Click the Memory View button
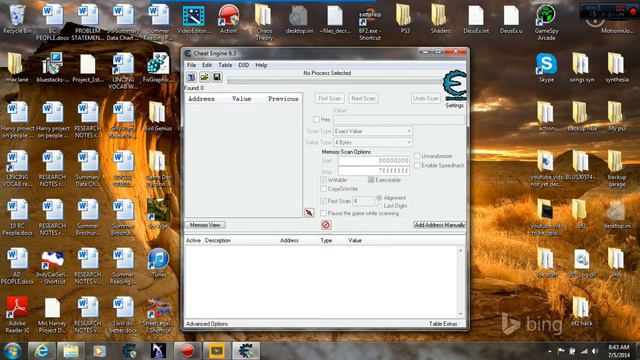The width and height of the screenshot is (640, 360). coord(205,225)
